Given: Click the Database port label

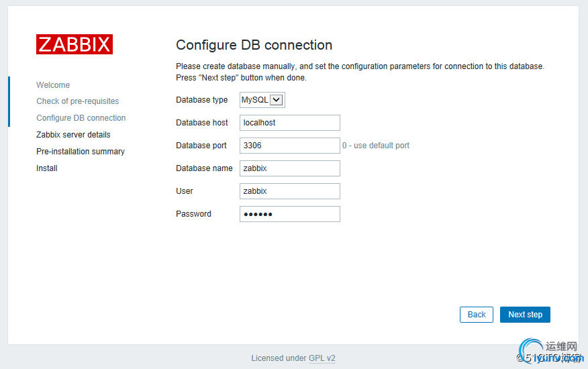Looking at the screenshot, I should 201,146.
